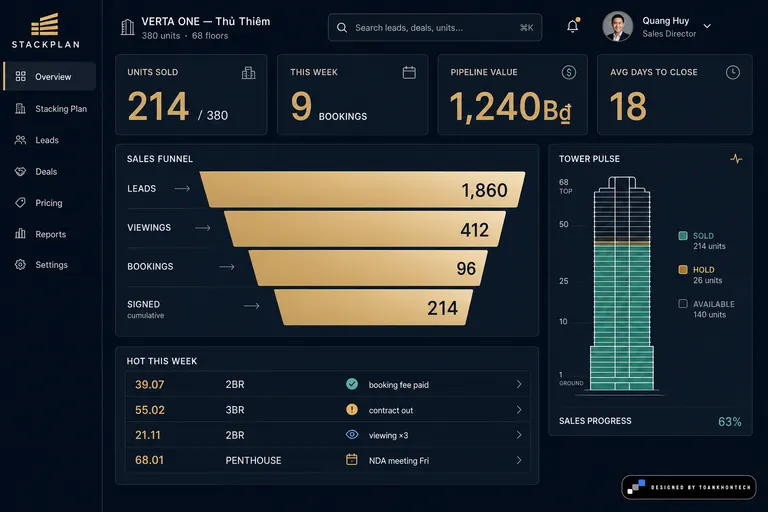The width and height of the screenshot is (768, 512).
Task: Click the clock icon on Avg Days card
Action: (x=733, y=73)
